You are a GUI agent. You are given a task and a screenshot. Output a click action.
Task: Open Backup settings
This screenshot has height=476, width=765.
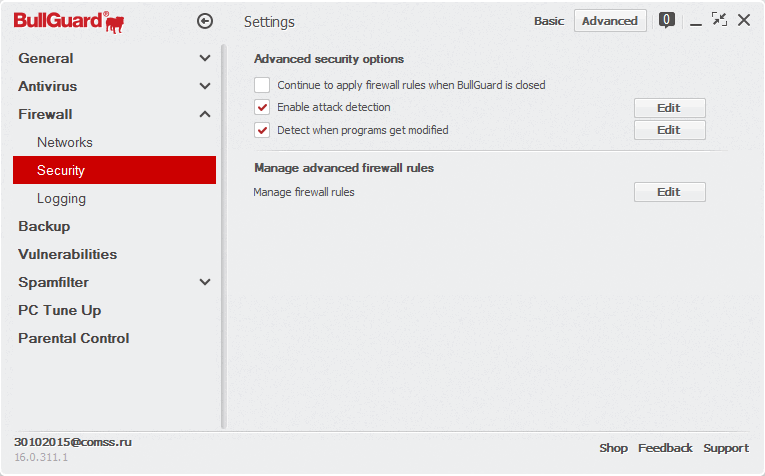(x=44, y=226)
